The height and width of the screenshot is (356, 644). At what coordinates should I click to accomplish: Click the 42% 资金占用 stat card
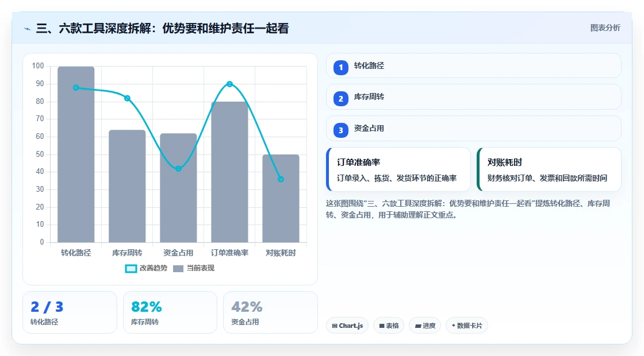click(x=270, y=312)
